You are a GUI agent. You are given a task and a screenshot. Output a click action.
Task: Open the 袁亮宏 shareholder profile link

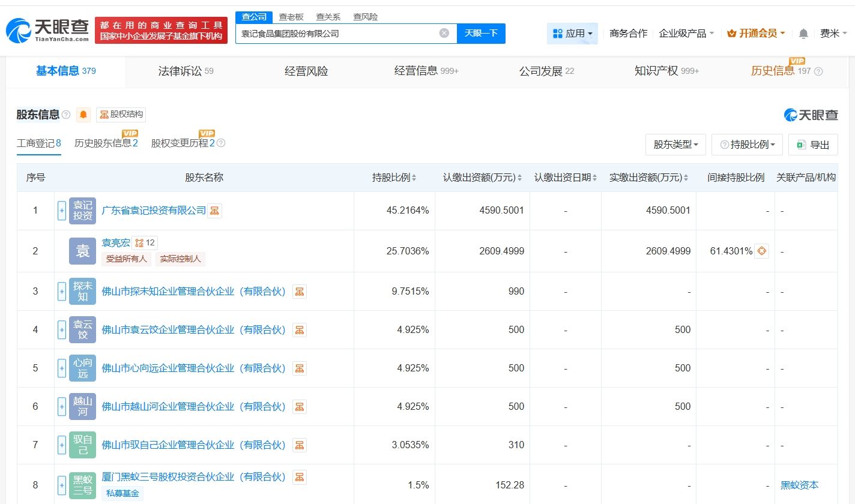(116, 243)
